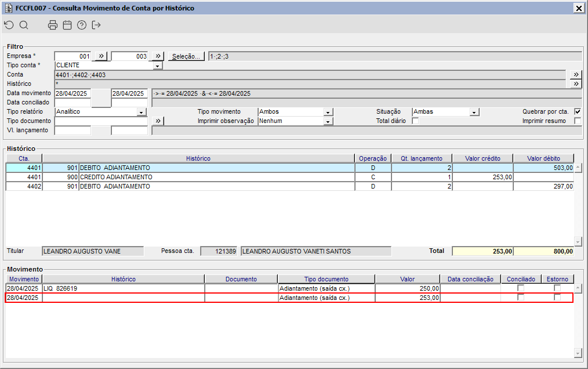Click the second Vl. lançamento field

[130, 131]
